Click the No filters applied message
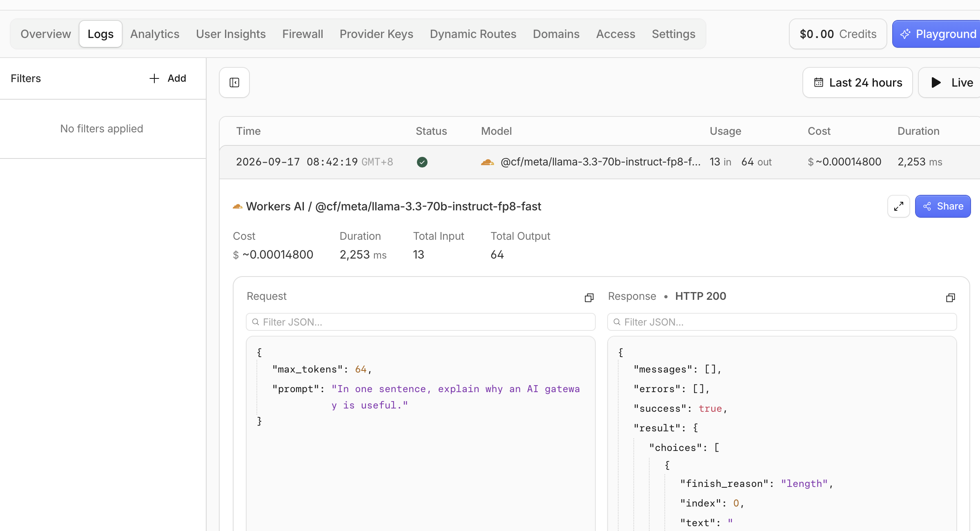 [102, 129]
